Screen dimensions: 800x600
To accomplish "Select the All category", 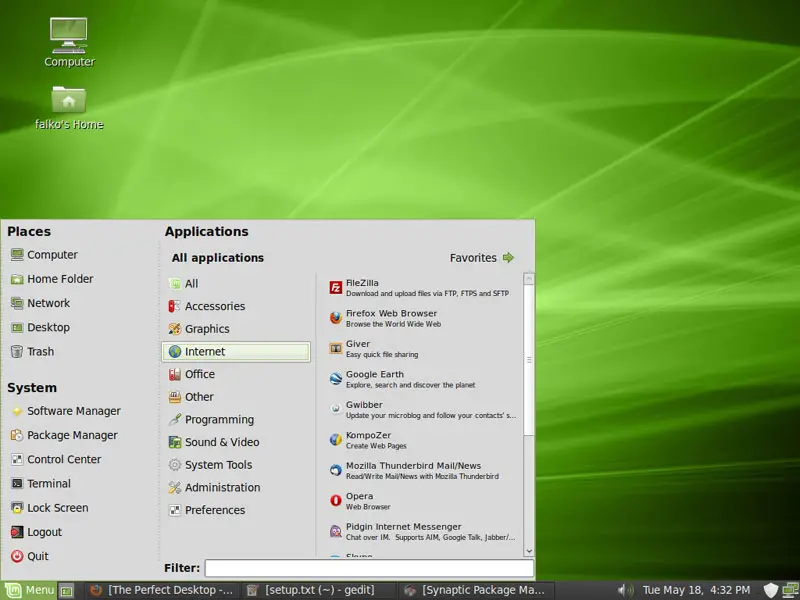I will tap(236, 284).
